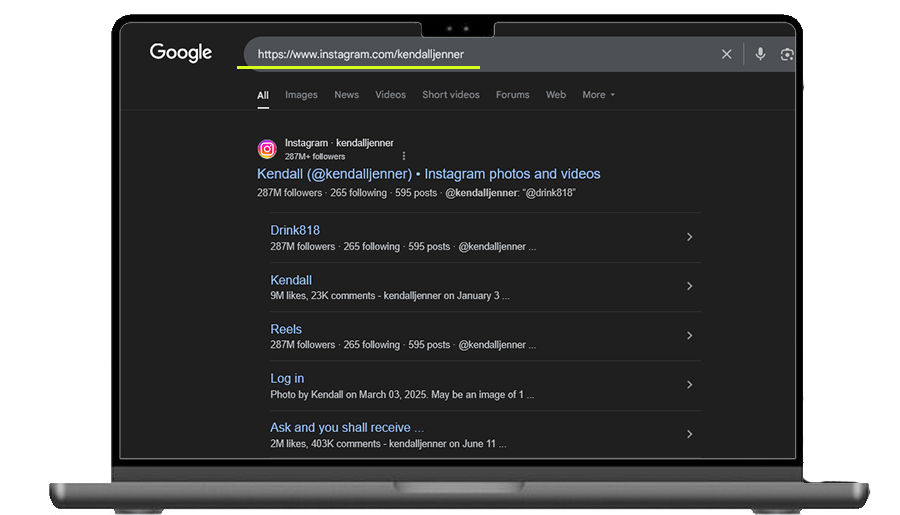Click the Instagram · kendalljenner source name
Screen dimensions: 900x515
339,143
